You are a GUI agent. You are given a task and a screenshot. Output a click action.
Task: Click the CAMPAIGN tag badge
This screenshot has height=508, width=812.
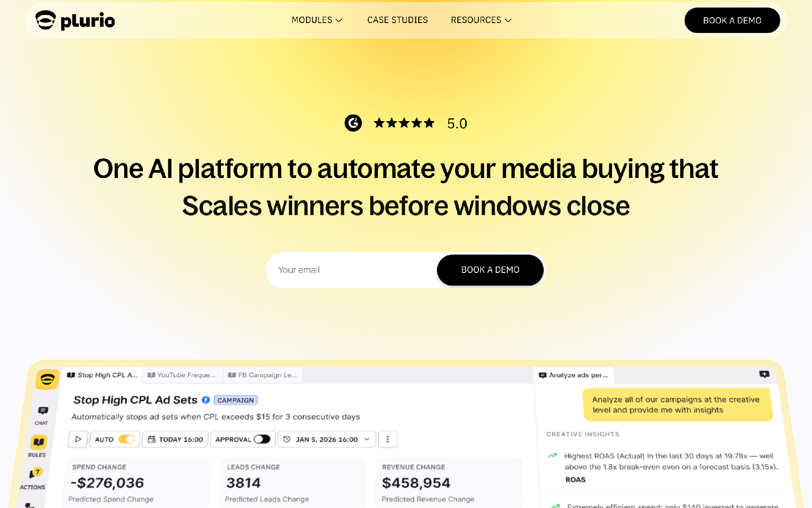pyautogui.click(x=236, y=400)
